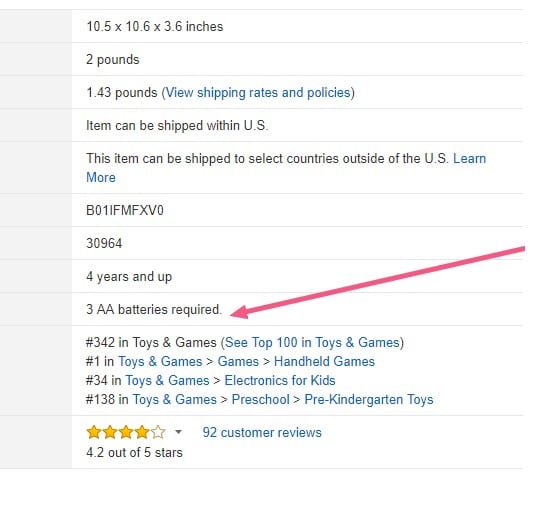Open Toys & Games in the #1 rank row
558x516 pixels.
point(160,362)
